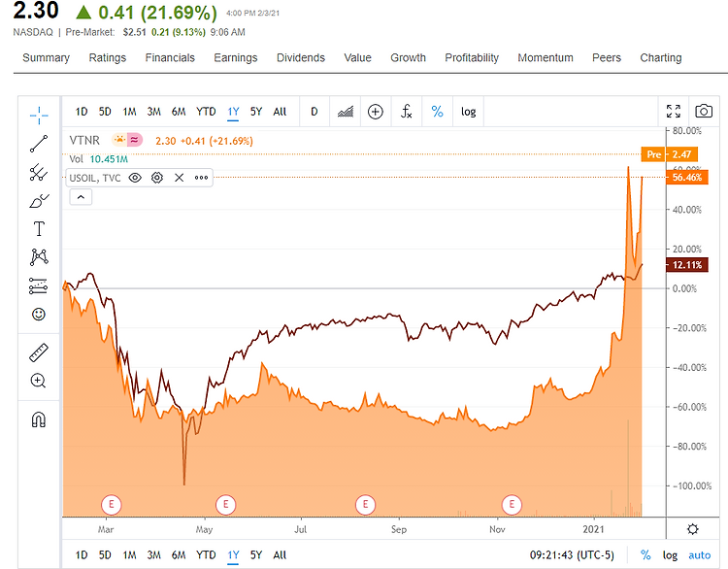Select the prediction and measurement tool

coord(38,285)
